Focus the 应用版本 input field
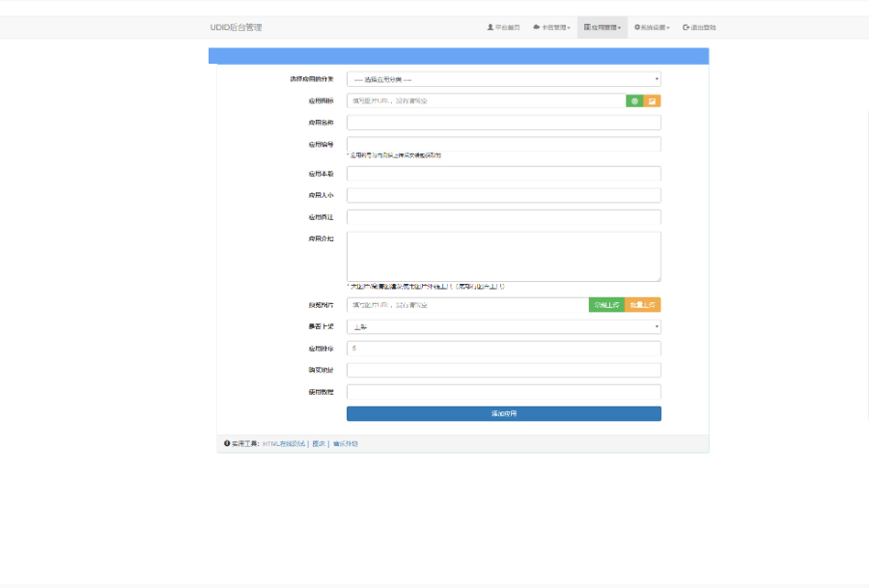869x588 pixels. pos(504,174)
